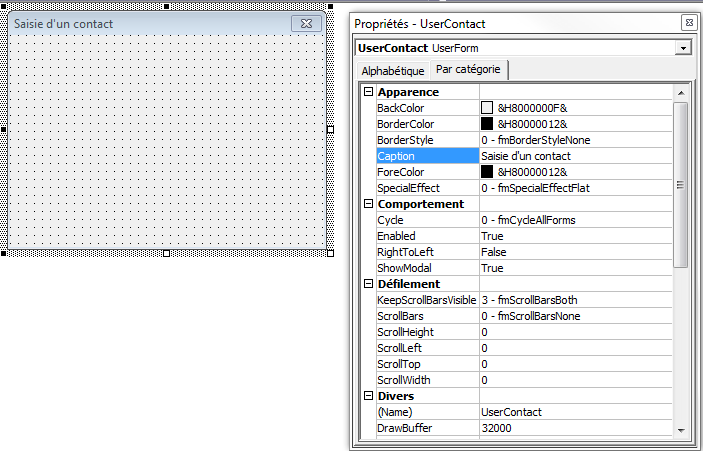703x451 pixels.
Task: Click the Enabled True value
Action: (x=575, y=236)
